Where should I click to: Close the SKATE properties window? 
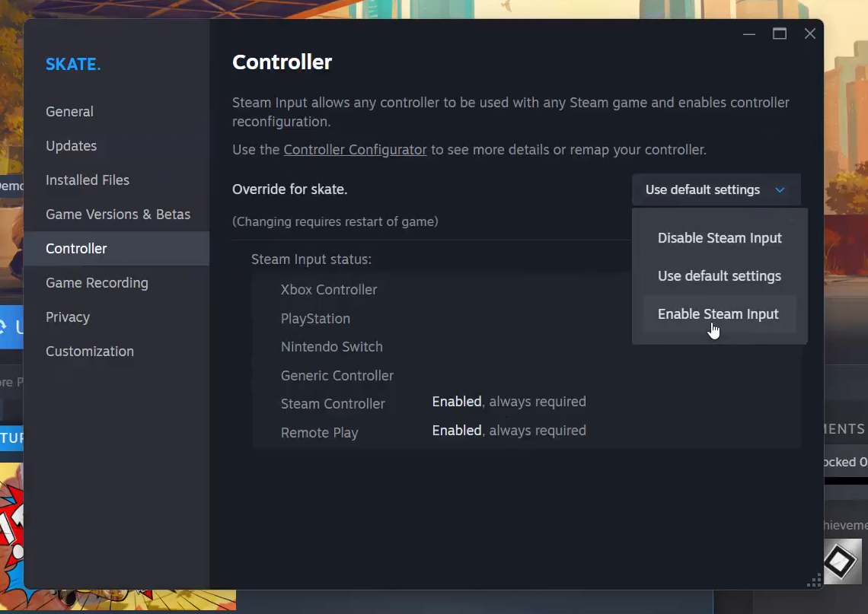point(810,34)
